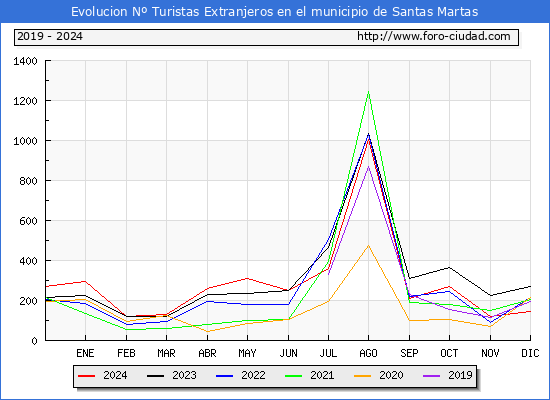The width and height of the screenshot is (550, 400).
Task: Select the '2021' legend label
Action: coord(322,375)
